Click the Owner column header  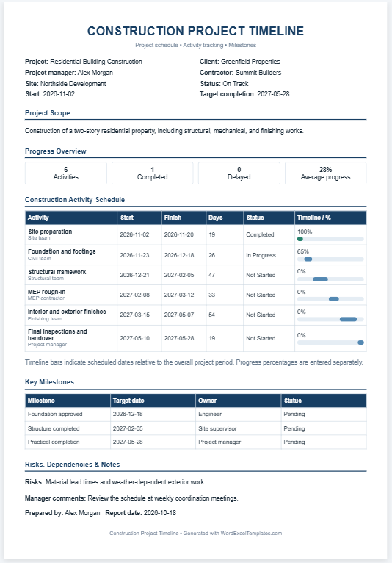coord(239,401)
